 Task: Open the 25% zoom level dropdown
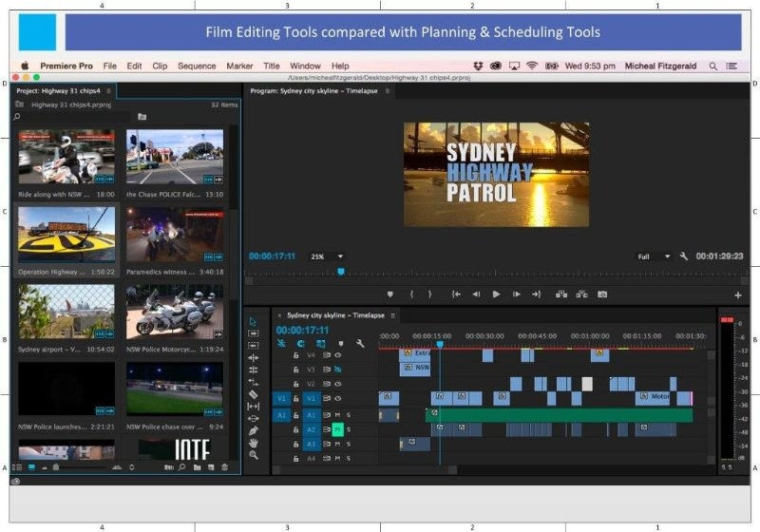point(326,256)
